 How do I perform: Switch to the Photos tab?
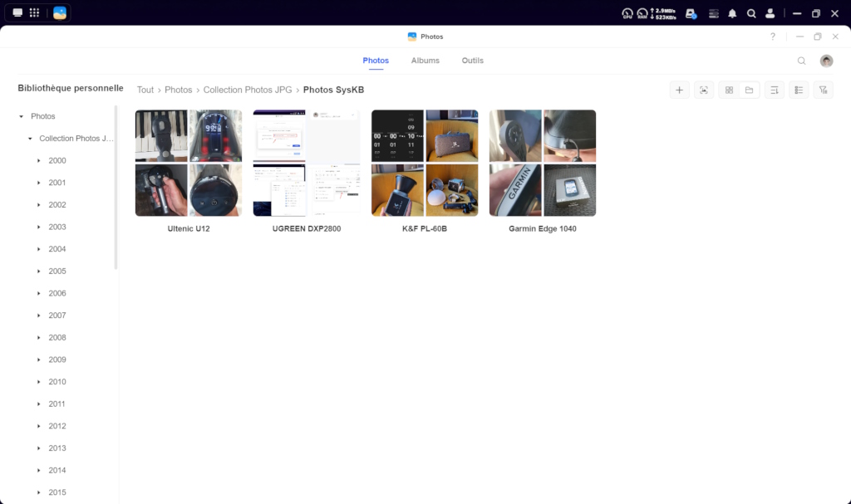376,61
